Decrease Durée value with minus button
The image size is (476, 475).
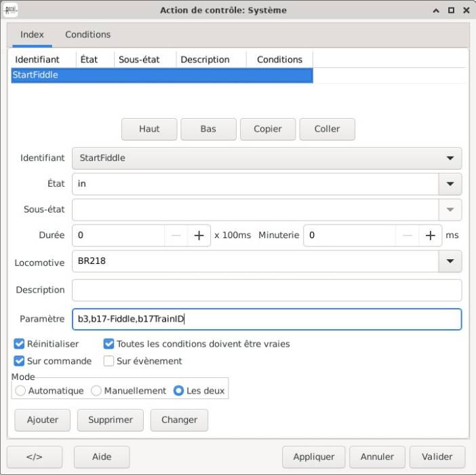click(176, 235)
